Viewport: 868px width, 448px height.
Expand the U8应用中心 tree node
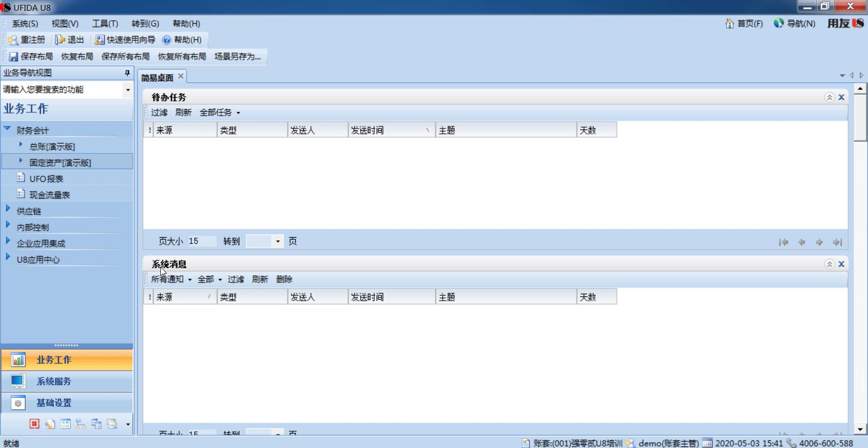pyautogui.click(x=8, y=257)
